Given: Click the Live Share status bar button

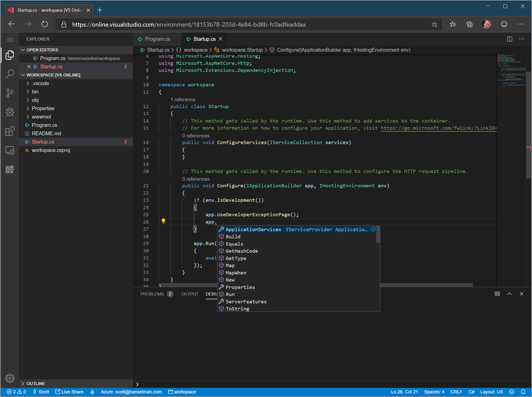Looking at the screenshot, I should pos(69,392).
